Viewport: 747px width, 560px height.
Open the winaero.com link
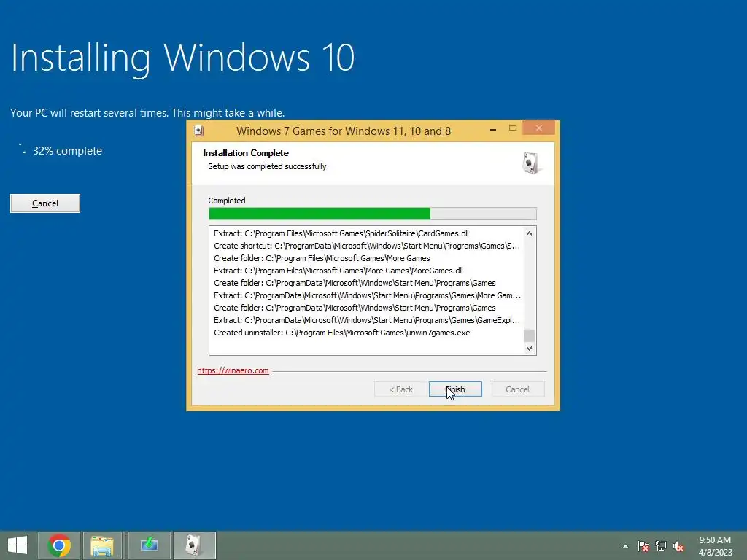[233, 370]
